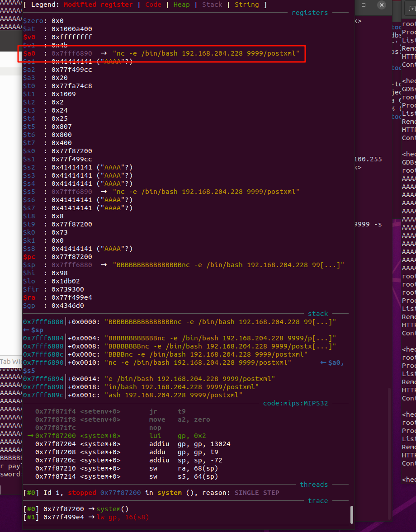Select the $v0 value 0xffffffff
Viewport: 416px width, 532px height.
71,38
